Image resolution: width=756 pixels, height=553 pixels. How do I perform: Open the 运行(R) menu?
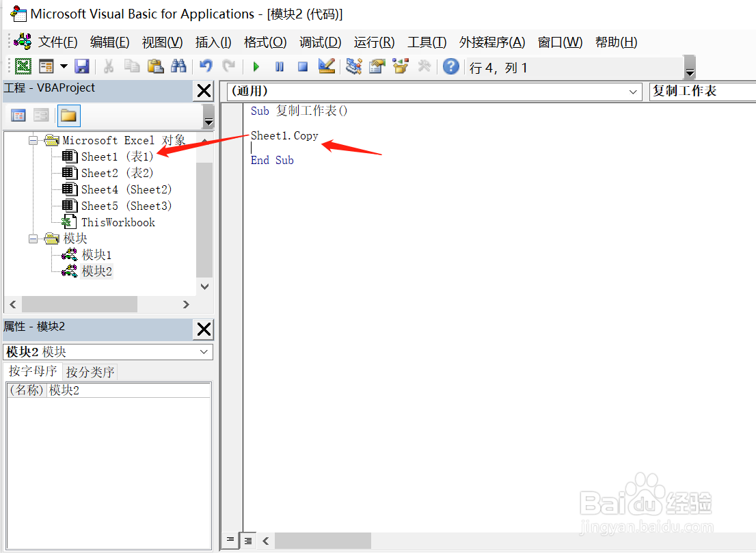point(374,42)
